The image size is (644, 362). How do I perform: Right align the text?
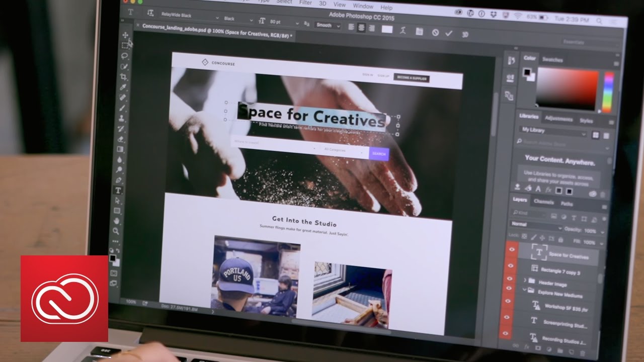point(371,29)
